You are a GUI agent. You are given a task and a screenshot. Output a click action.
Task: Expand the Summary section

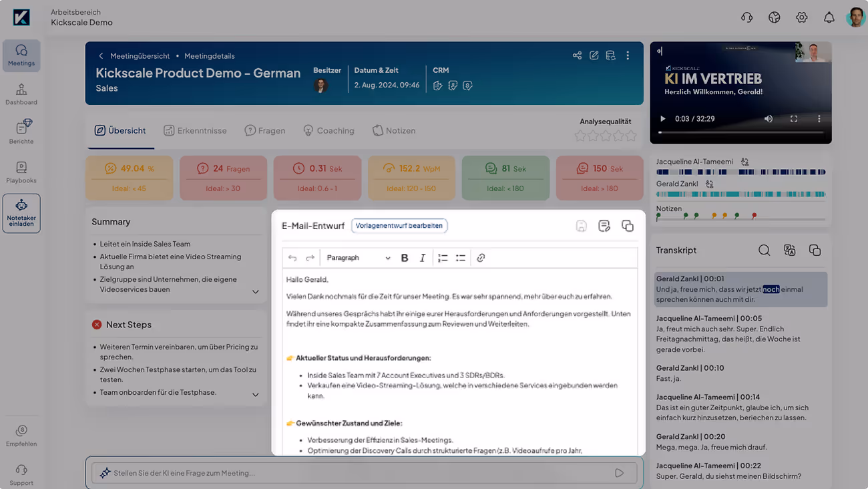[x=255, y=292]
